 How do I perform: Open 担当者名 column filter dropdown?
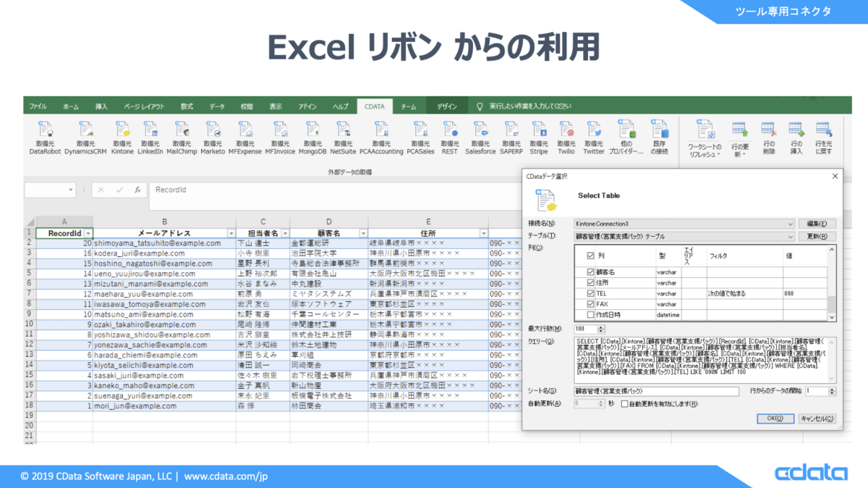(x=284, y=233)
